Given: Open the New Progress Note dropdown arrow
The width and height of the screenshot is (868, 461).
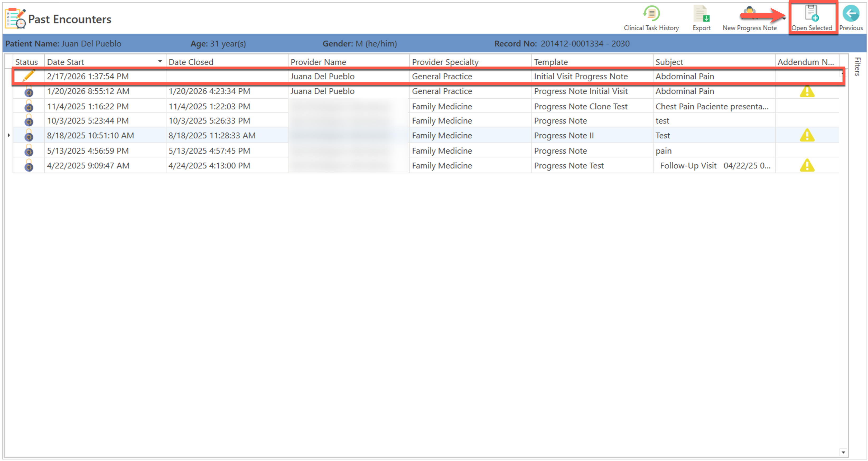Looking at the screenshot, I should pyautogui.click(x=784, y=19).
